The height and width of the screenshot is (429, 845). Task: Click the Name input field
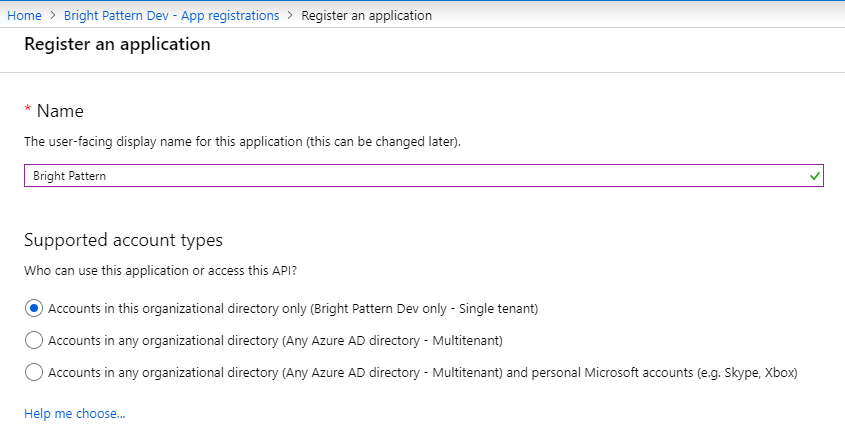click(x=424, y=176)
